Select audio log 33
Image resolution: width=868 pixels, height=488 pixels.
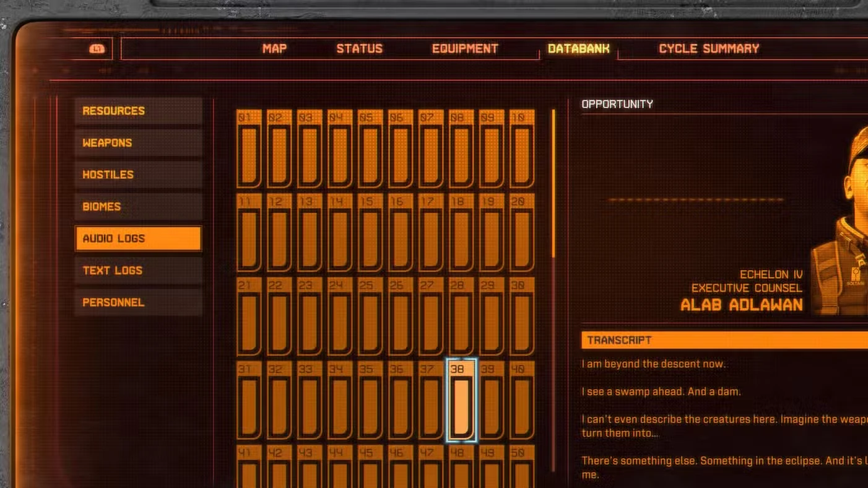point(310,400)
